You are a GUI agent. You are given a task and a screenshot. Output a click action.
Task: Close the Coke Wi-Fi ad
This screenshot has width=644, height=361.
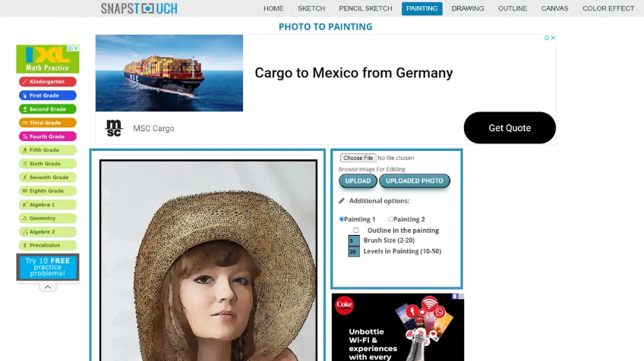click(461, 297)
